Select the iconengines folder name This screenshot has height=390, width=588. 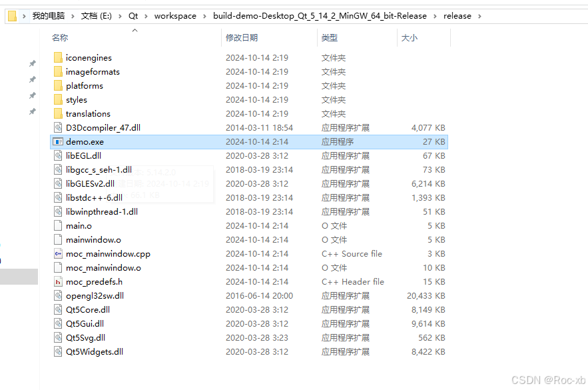89,58
